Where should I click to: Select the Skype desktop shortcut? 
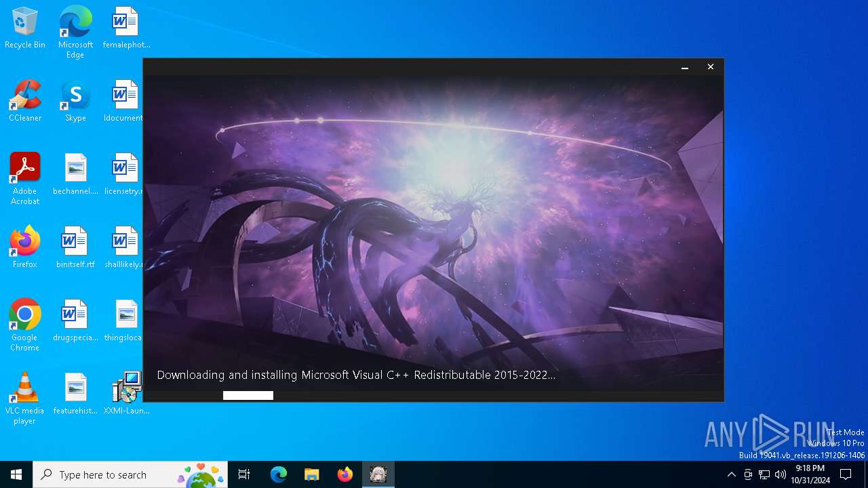75,102
